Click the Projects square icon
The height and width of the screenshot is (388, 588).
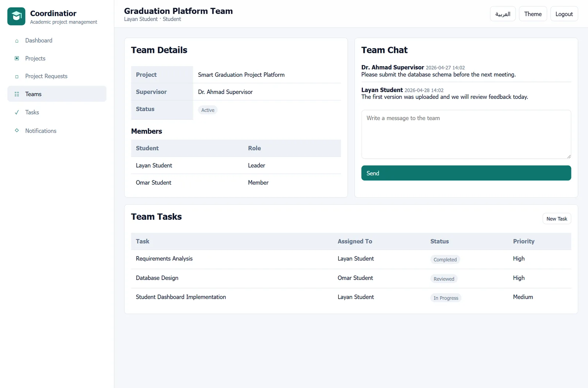[17, 58]
